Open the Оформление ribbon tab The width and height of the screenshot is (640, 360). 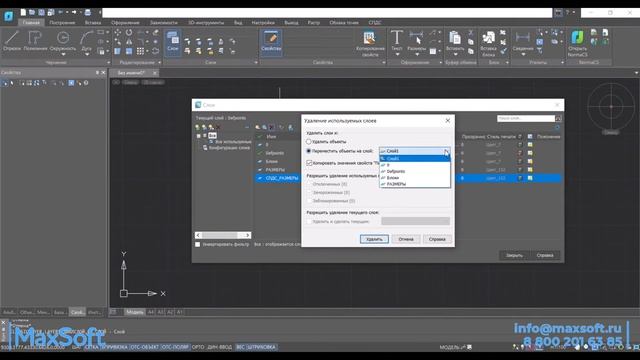[125, 23]
